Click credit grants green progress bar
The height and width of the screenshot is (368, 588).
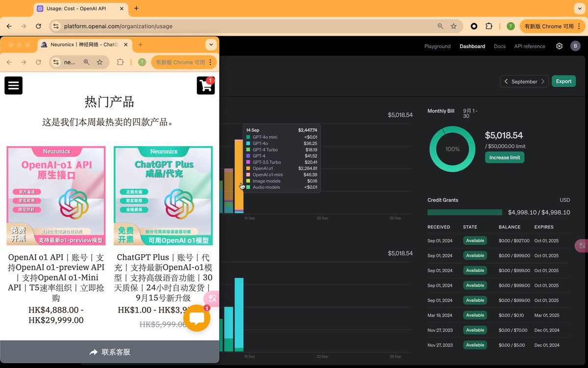tap(465, 212)
